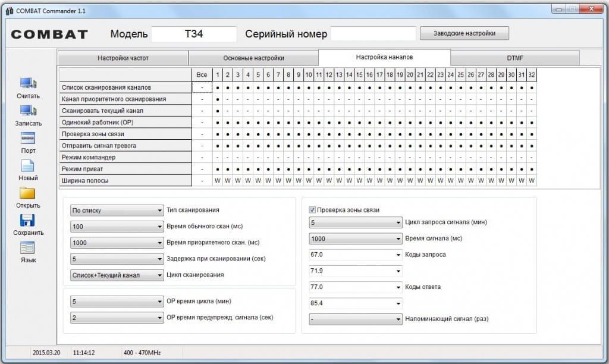
Task: Toggle Все cell in Список сканирования каналов row
Action: (x=202, y=87)
